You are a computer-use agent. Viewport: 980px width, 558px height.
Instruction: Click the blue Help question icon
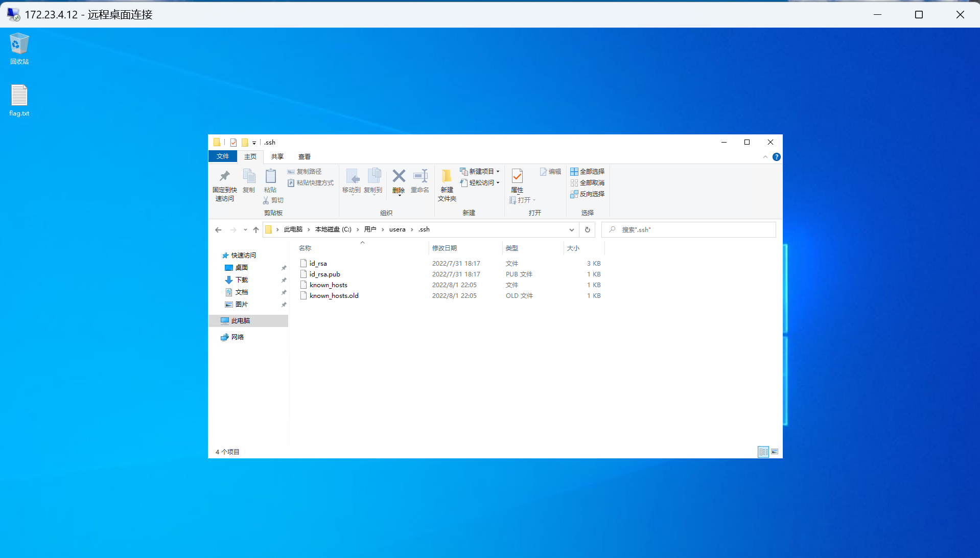[x=777, y=157]
